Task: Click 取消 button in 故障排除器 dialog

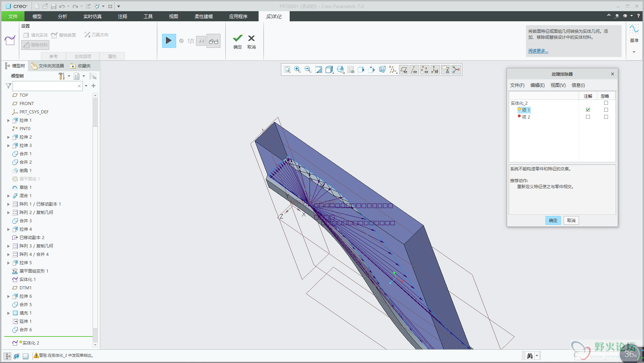Action: point(571,221)
